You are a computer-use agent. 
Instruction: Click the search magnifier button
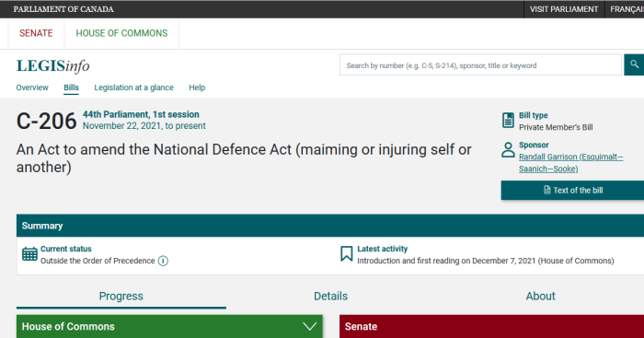634,64
